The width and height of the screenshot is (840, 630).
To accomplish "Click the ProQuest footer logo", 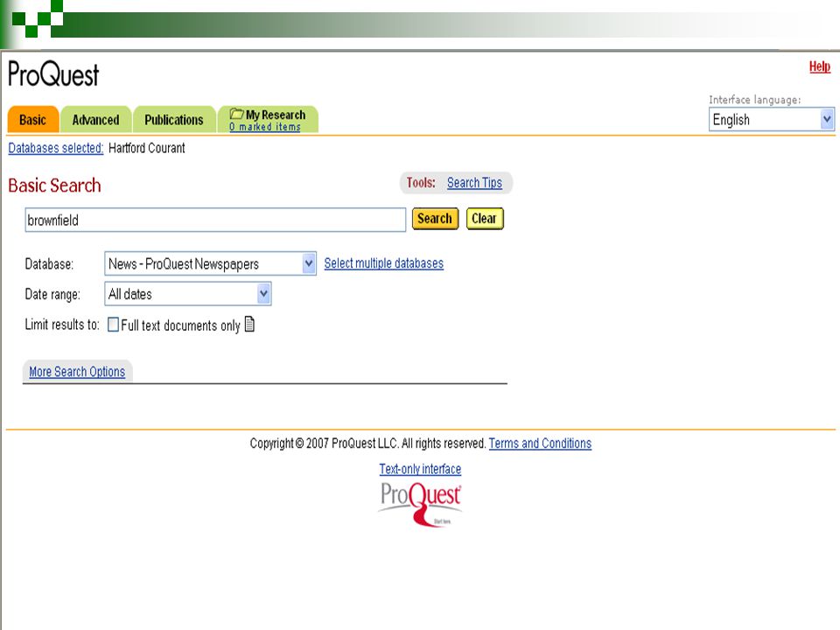I will 420,504.
